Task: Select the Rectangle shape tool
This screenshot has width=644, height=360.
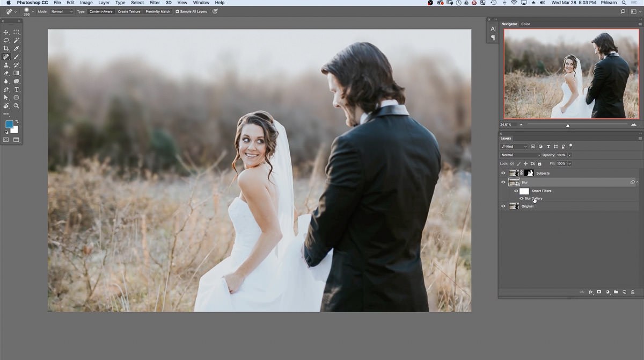Action: click(17, 98)
